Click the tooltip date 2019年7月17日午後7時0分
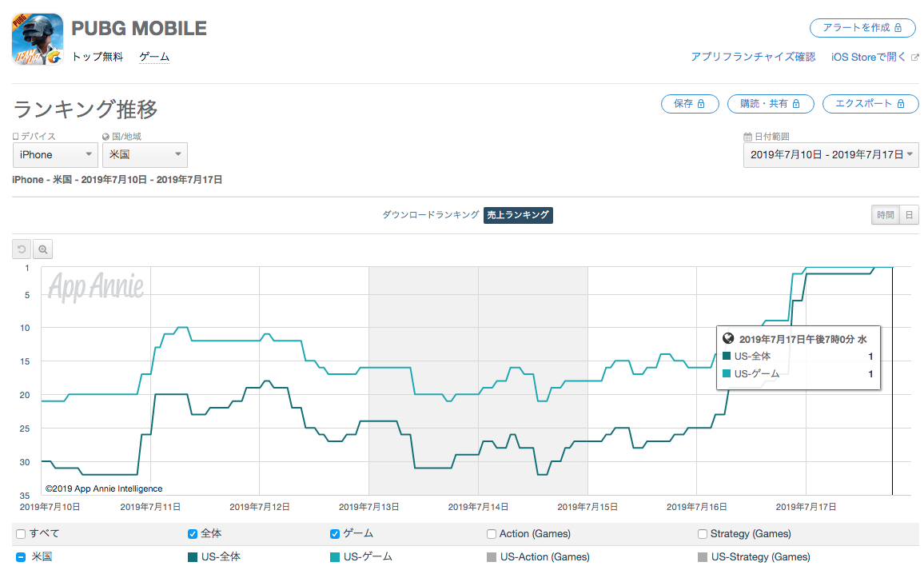 click(x=797, y=340)
